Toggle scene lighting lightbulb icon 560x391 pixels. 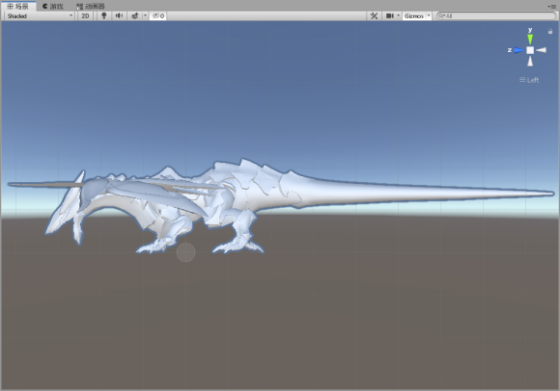click(104, 16)
